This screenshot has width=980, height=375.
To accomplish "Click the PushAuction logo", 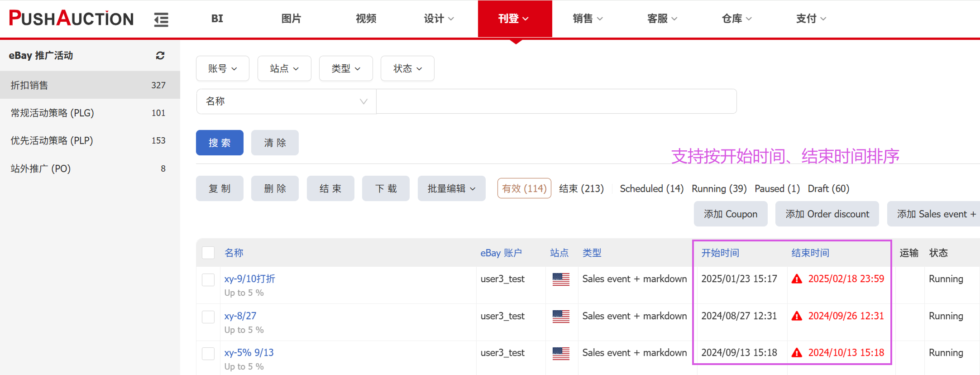I will tap(72, 19).
